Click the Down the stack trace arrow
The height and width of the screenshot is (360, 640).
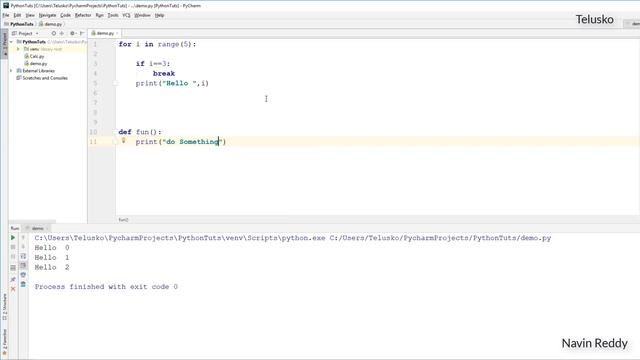(23, 247)
